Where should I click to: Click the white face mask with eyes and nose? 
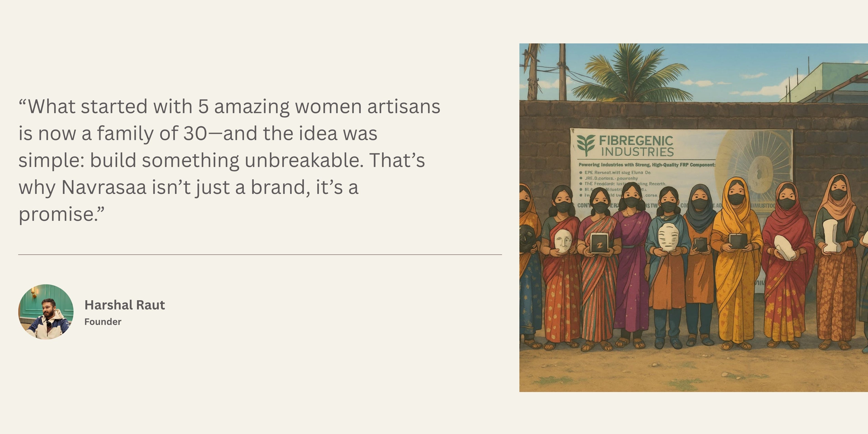coord(563,240)
